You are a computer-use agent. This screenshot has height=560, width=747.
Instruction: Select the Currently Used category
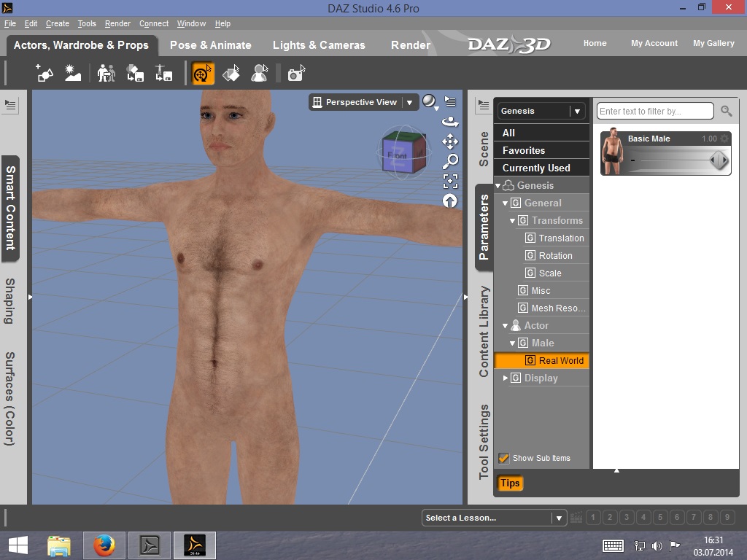[542, 168]
